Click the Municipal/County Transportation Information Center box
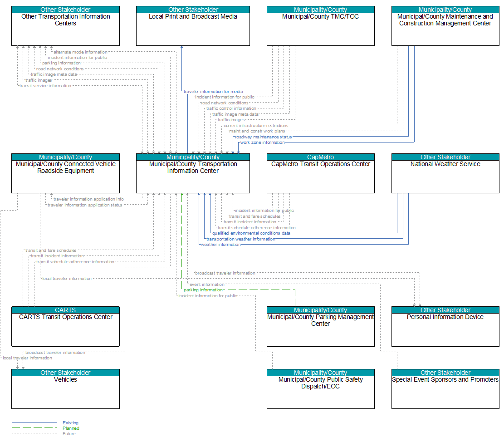 pyautogui.click(x=193, y=173)
